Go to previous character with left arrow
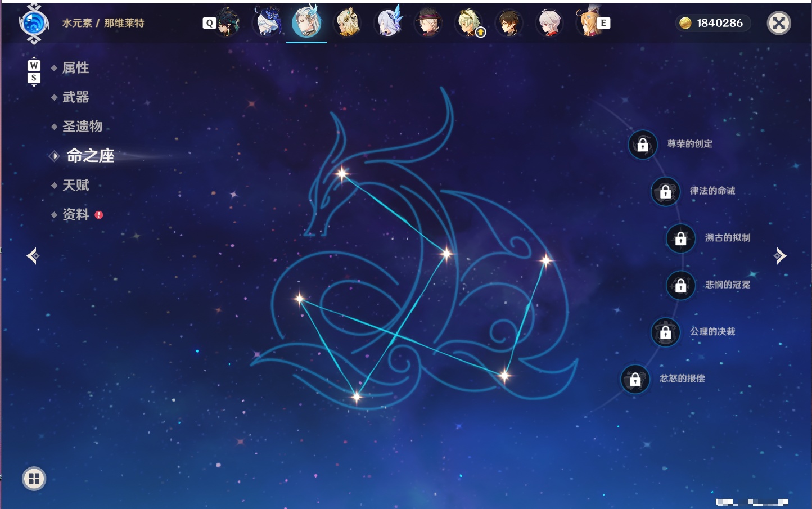Screen dimensions: 812x509 (x=33, y=256)
